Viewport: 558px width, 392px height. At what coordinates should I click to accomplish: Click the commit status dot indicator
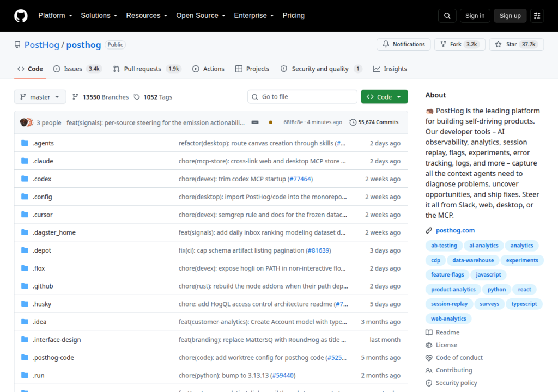click(270, 122)
